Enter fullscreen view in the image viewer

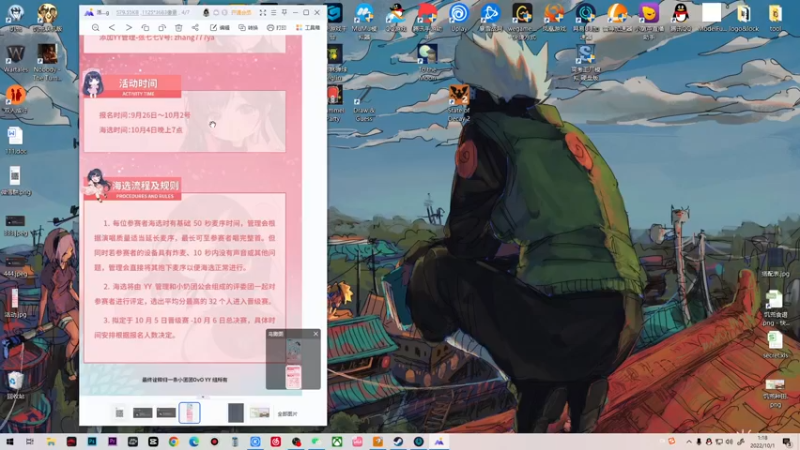(x=263, y=12)
